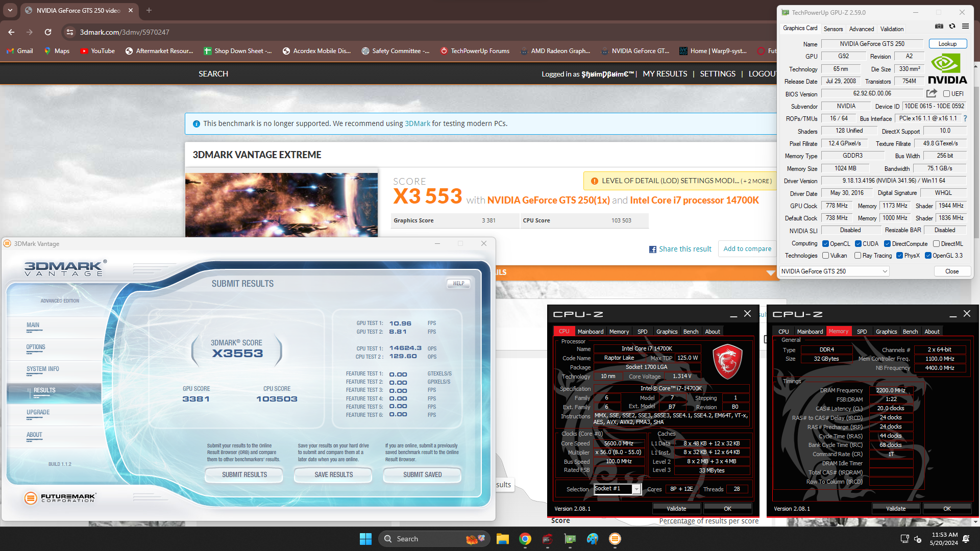This screenshot has width=980, height=551.
Task: Open the GPU selection dropdown in GPU-Z
Action: coord(834,271)
